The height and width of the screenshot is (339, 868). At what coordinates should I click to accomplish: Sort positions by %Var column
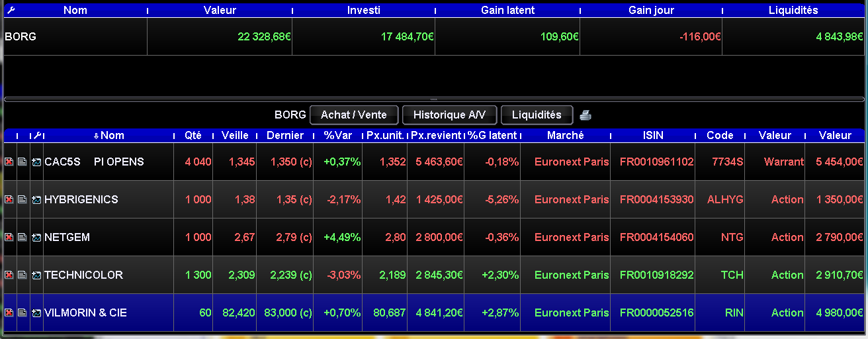click(x=337, y=135)
